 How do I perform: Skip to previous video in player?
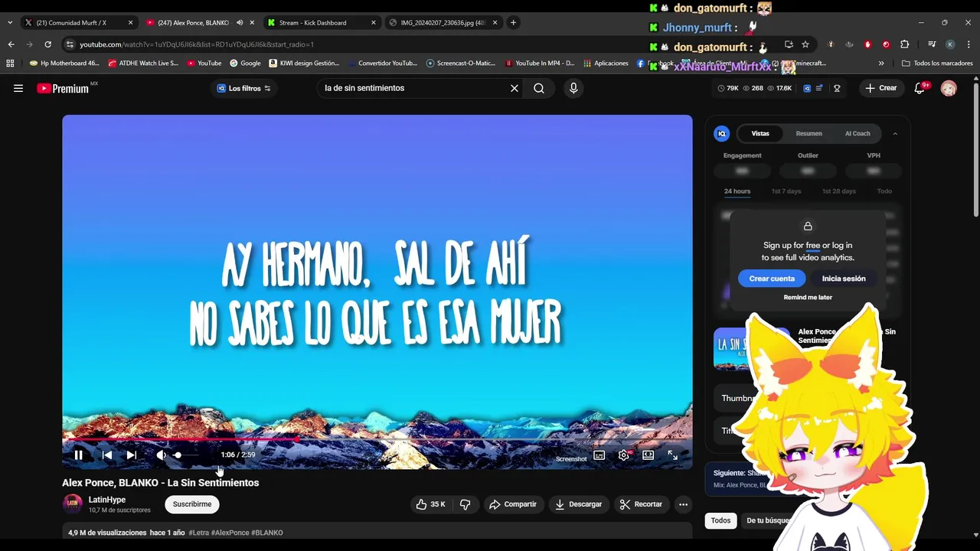coord(107,455)
